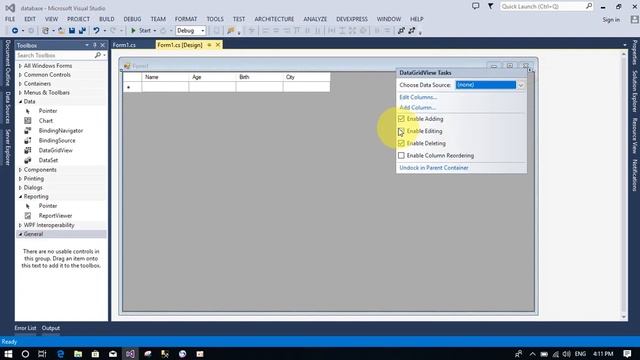Toggle the Enable Editing checkbox
Image resolution: width=640 pixels, height=360 pixels.
coord(401,131)
